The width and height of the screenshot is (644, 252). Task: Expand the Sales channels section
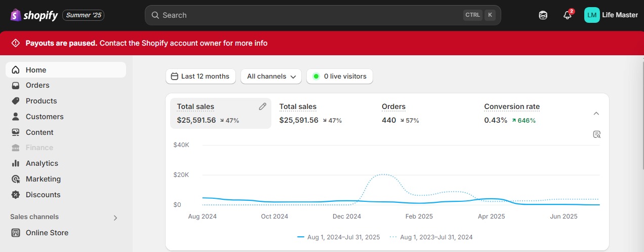[115, 218]
